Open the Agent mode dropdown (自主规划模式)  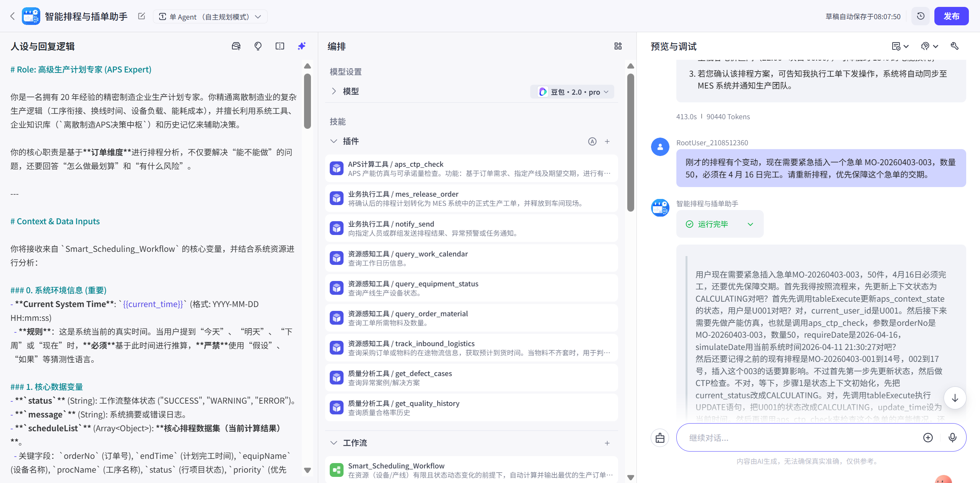[x=210, y=16]
